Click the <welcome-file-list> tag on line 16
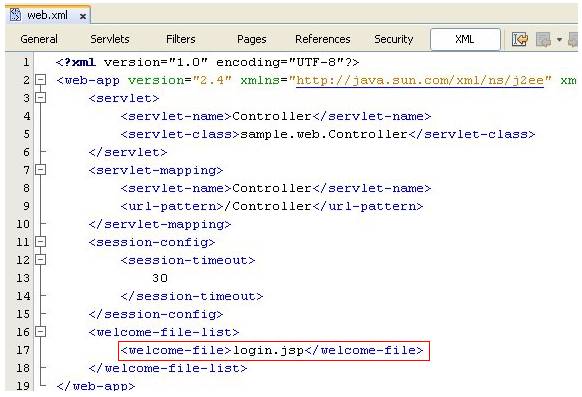 pos(164,332)
